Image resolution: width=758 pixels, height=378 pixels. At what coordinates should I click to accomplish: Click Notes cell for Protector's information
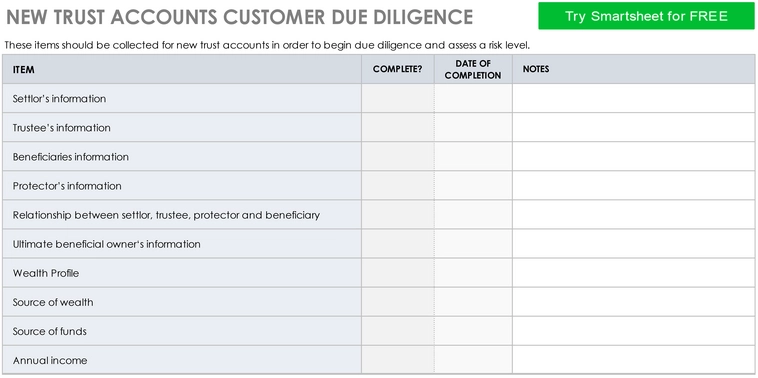(x=634, y=186)
